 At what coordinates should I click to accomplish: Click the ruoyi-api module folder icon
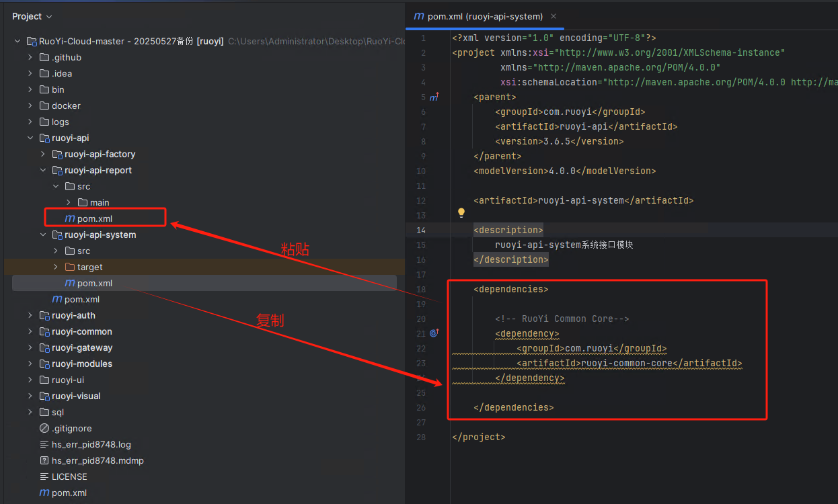click(44, 138)
